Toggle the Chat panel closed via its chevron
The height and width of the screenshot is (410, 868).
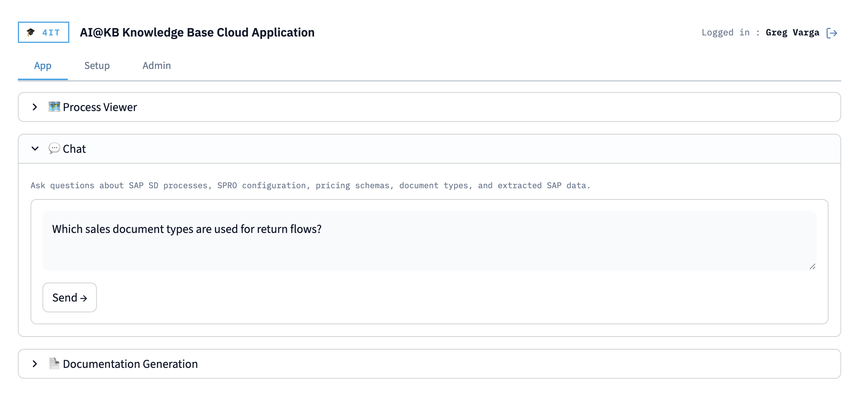(35, 148)
